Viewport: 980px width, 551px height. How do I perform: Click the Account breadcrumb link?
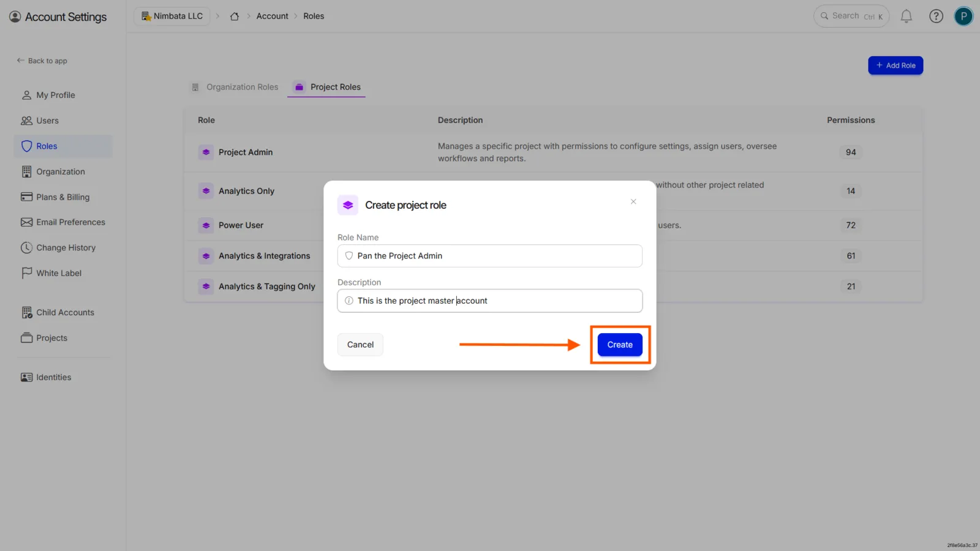coord(272,17)
